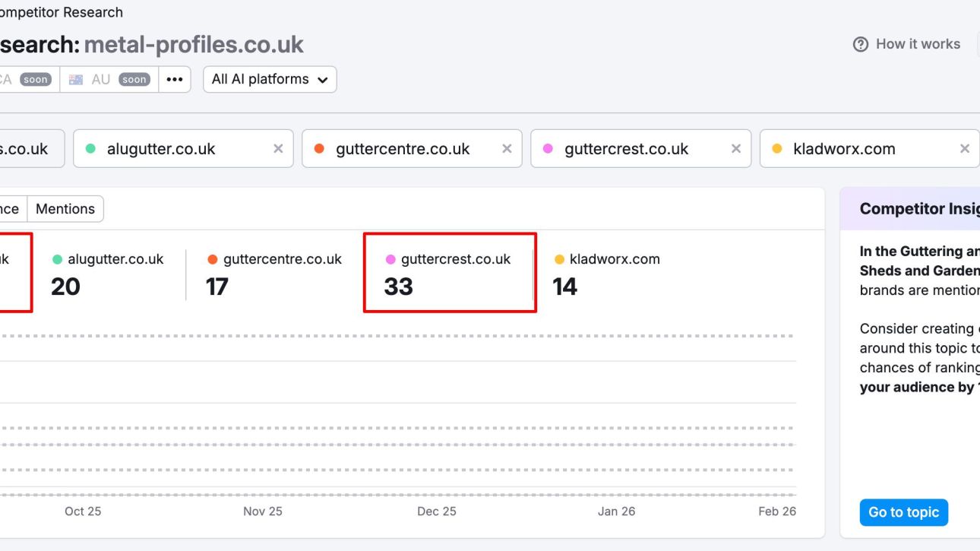Screen dimensions: 980x551
Task: Clear the kladworx.com competitor chip
Action: 965,149
